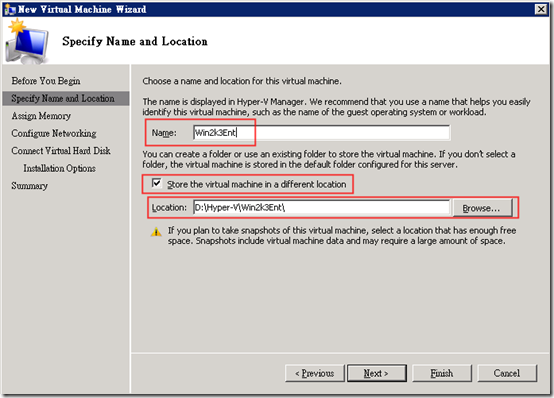Jump to the Summary step
554x398 pixels.
click(x=29, y=186)
